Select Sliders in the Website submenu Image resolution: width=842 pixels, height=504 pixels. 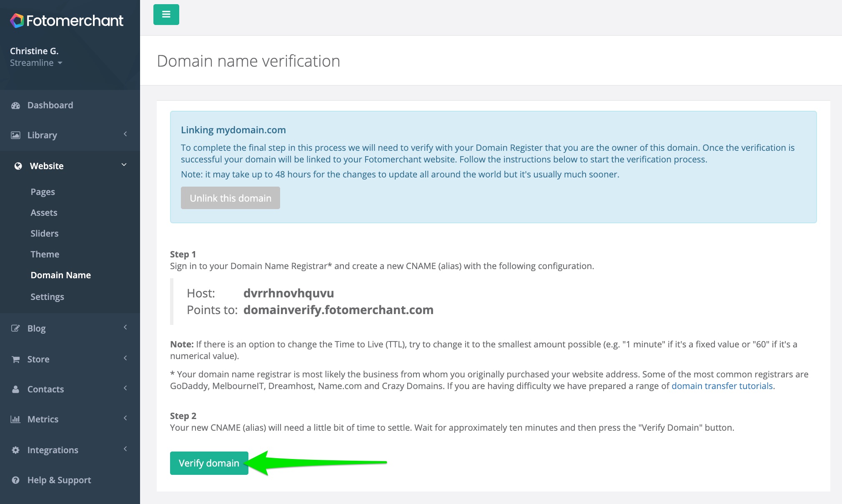44,234
